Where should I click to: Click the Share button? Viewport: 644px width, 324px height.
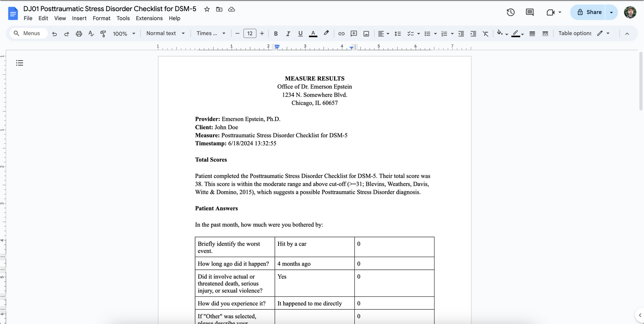click(589, 12)
